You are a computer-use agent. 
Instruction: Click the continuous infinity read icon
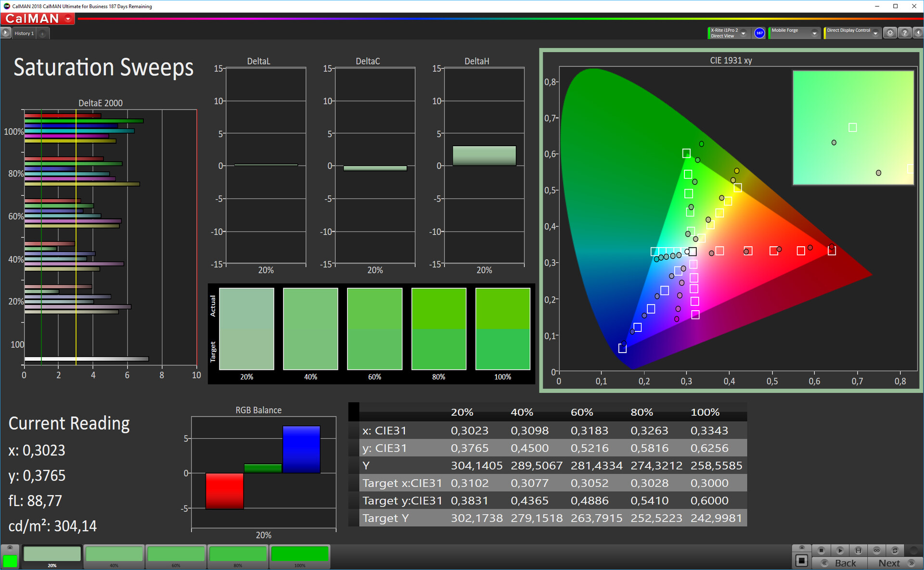876,550
